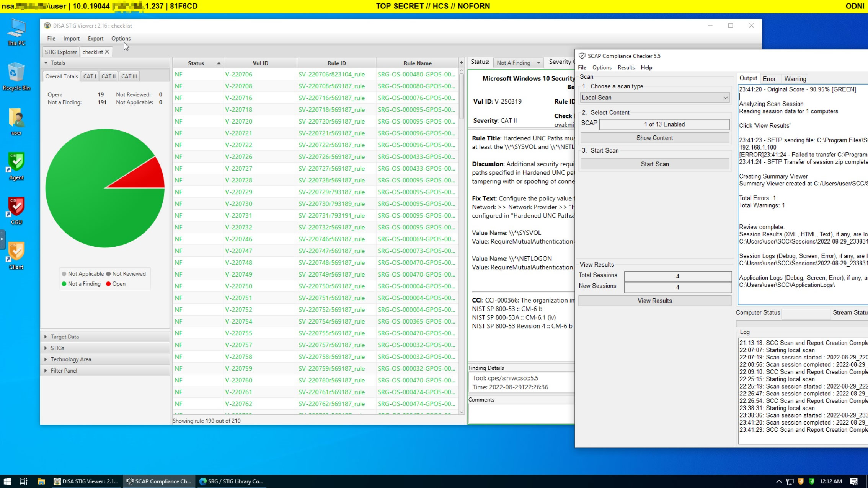Open SRG / STIG Library Edge taskbar item
868x488 pixels.
click(x=232, y=481)
